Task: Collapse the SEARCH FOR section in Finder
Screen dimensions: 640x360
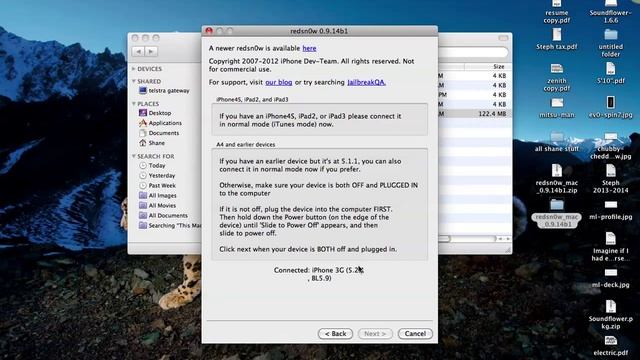Action: (x=133, y=156)
